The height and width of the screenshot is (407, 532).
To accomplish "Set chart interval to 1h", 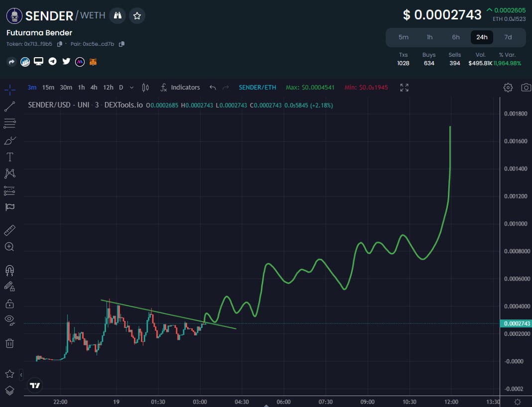I will click(x=82, y=88).
